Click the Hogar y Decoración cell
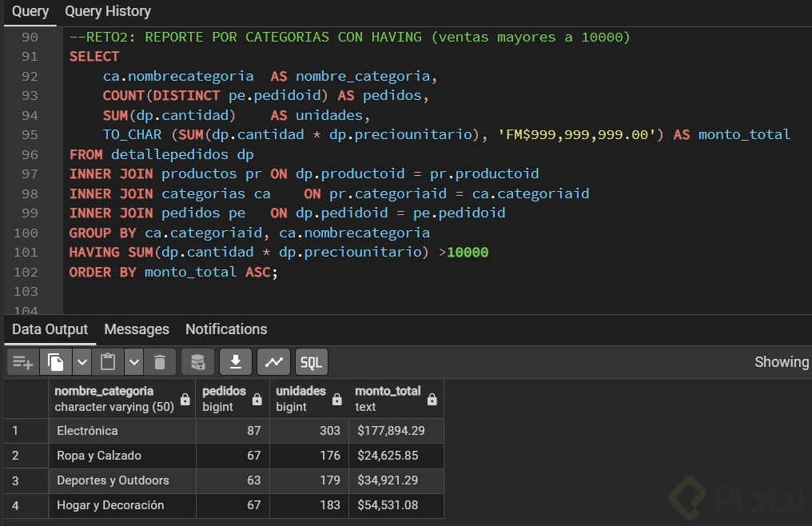Viewport: 812px width, 526px height. tap(110, 505)
